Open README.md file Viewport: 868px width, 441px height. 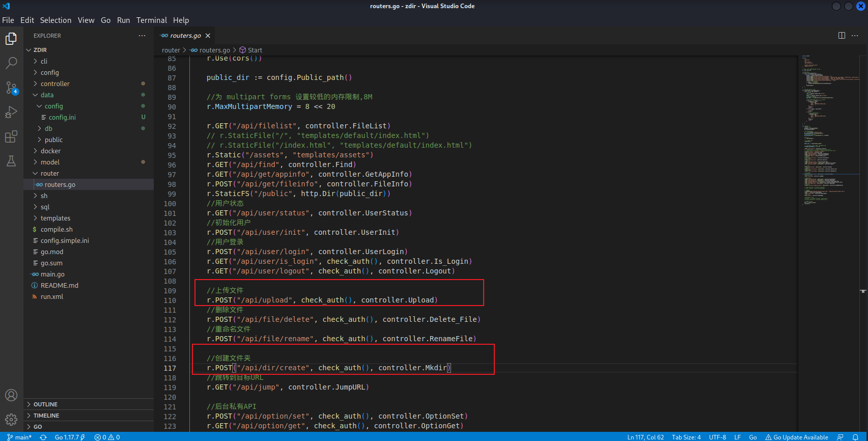89,285
